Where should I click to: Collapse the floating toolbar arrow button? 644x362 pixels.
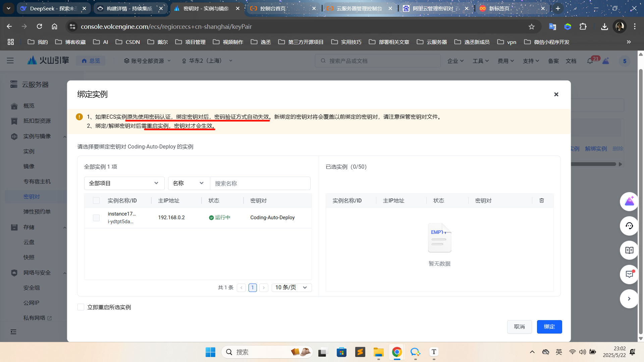629,299
